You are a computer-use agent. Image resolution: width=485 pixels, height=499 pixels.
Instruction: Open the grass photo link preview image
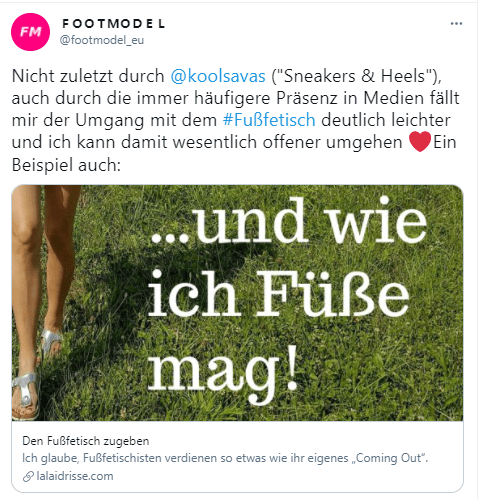click(x=237, y=303)
